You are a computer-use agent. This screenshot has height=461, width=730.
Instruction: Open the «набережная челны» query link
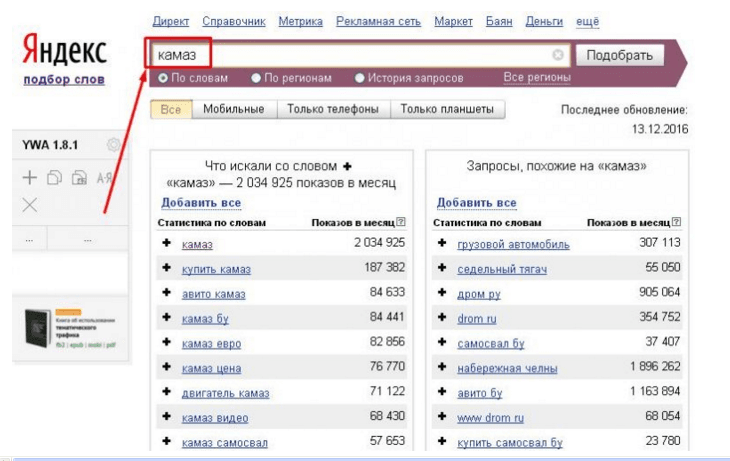pyautogui.click(x=507, y=368)
